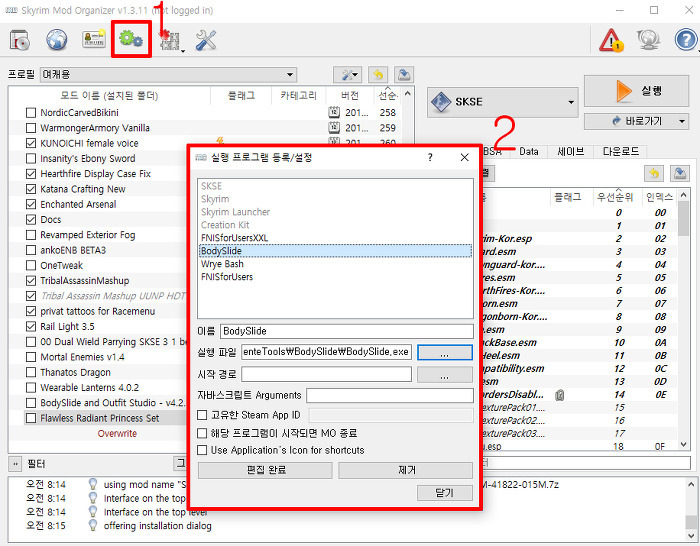Click the plugin list create backup icon
Image resolution: width=700 pixels, height=546 pixels.
[680, 173]
